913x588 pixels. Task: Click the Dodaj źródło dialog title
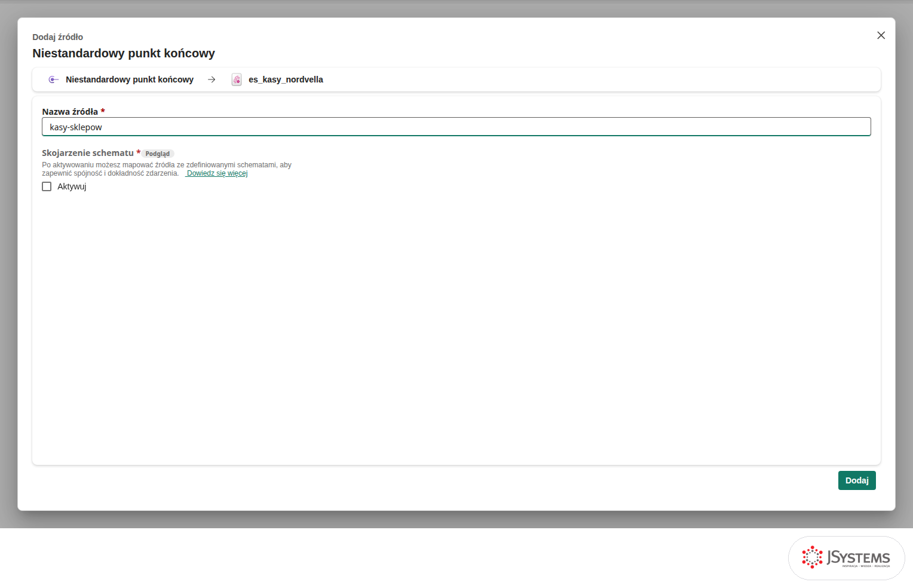click(x=57, y=37)
